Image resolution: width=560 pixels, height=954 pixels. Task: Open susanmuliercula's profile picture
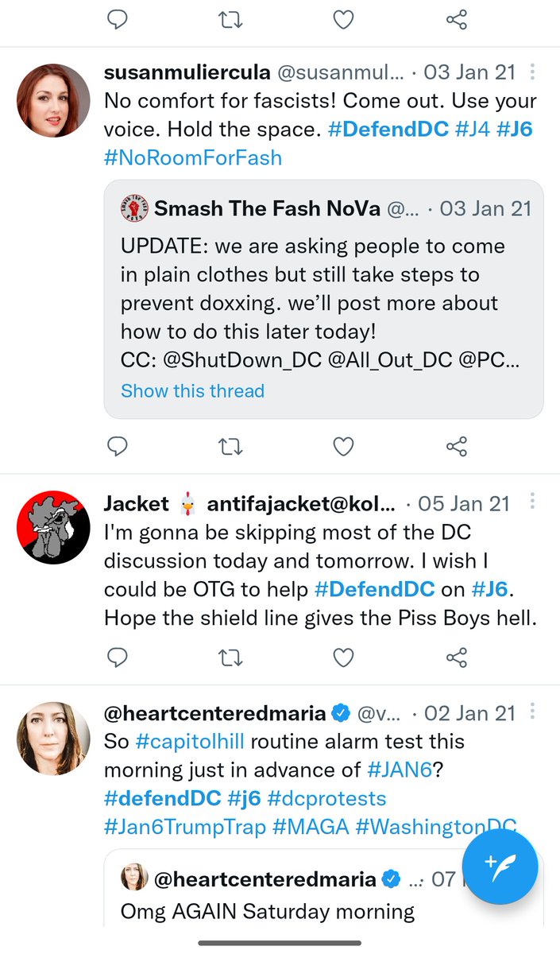(x=53, y=100)
